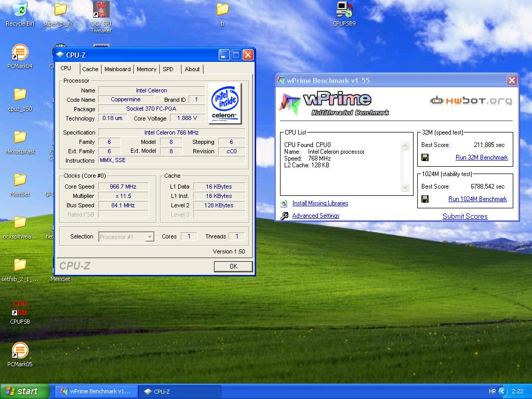Close the wPrime Benchmark window
This screenshot has width=532, height=399.
point(512,81)
